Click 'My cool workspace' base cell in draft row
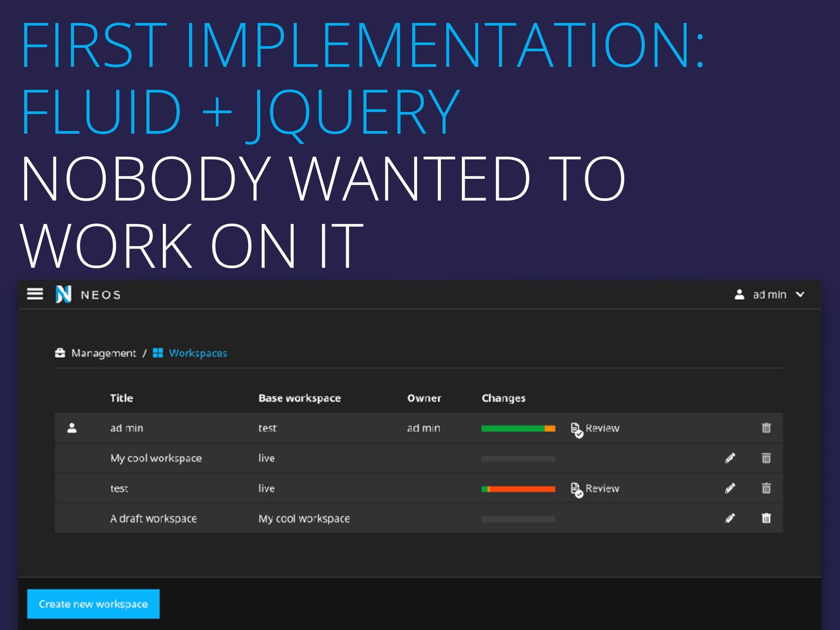 coord(304,518)
